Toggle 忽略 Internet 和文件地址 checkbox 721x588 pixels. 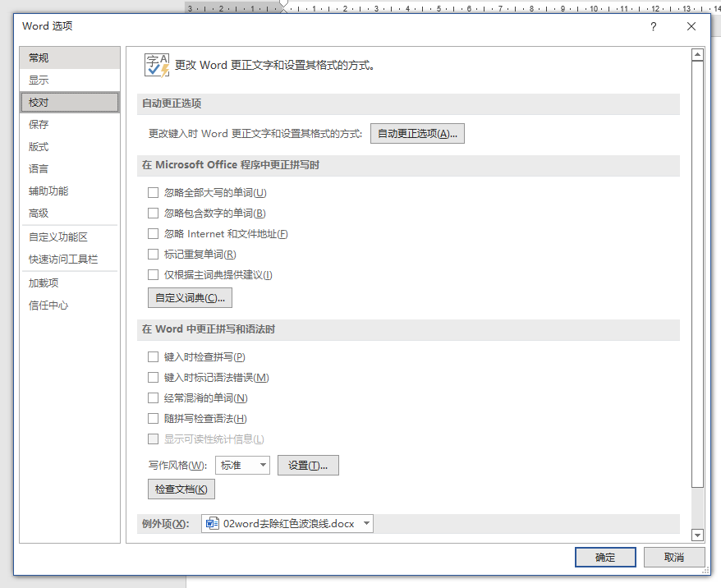click(153, 234)
